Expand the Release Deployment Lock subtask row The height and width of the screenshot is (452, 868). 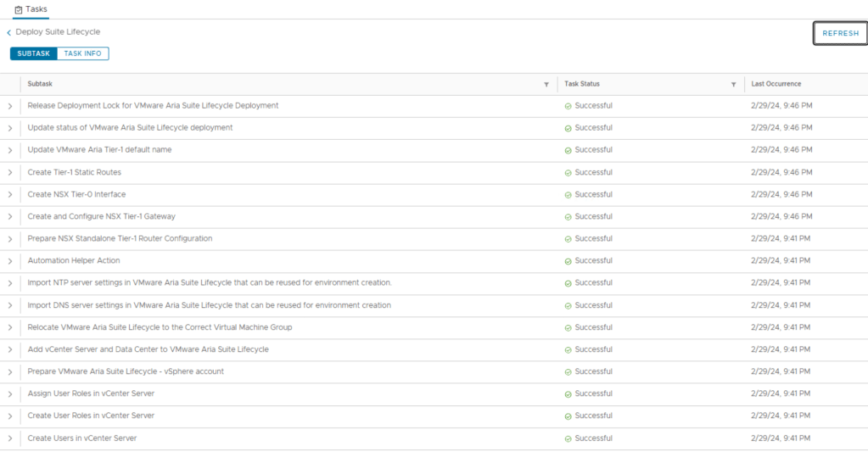[10, 106]
